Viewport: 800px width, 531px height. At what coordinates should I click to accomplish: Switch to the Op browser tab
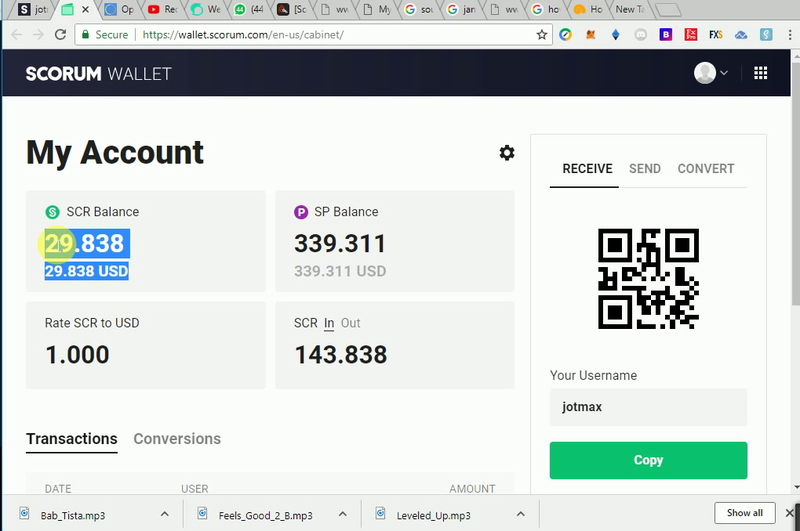(119, 9)
